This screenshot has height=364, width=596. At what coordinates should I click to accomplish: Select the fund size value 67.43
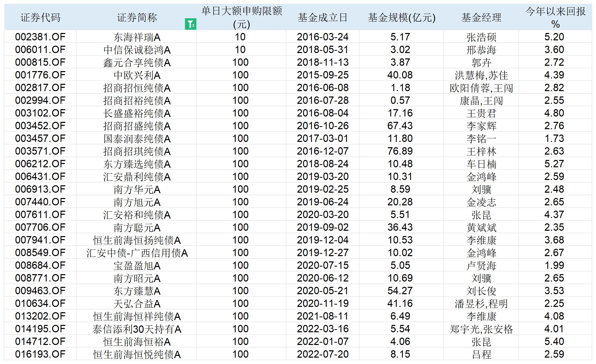[400, 126]
